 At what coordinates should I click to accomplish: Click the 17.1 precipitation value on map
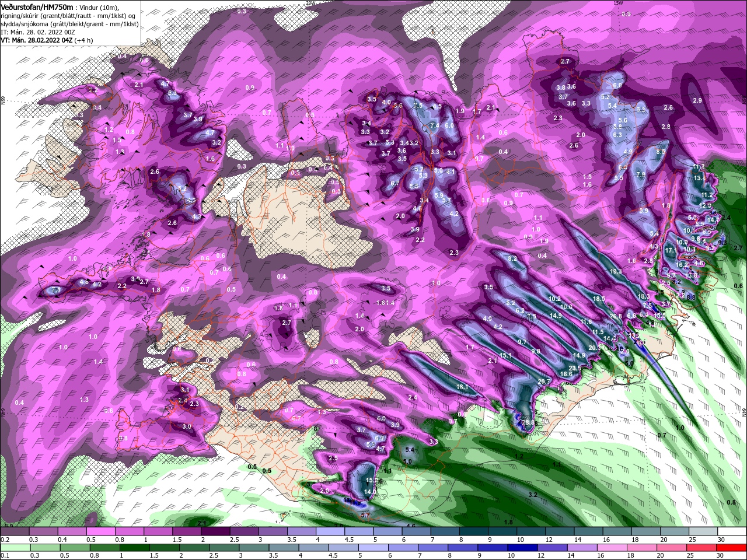[x=670, y=250]
